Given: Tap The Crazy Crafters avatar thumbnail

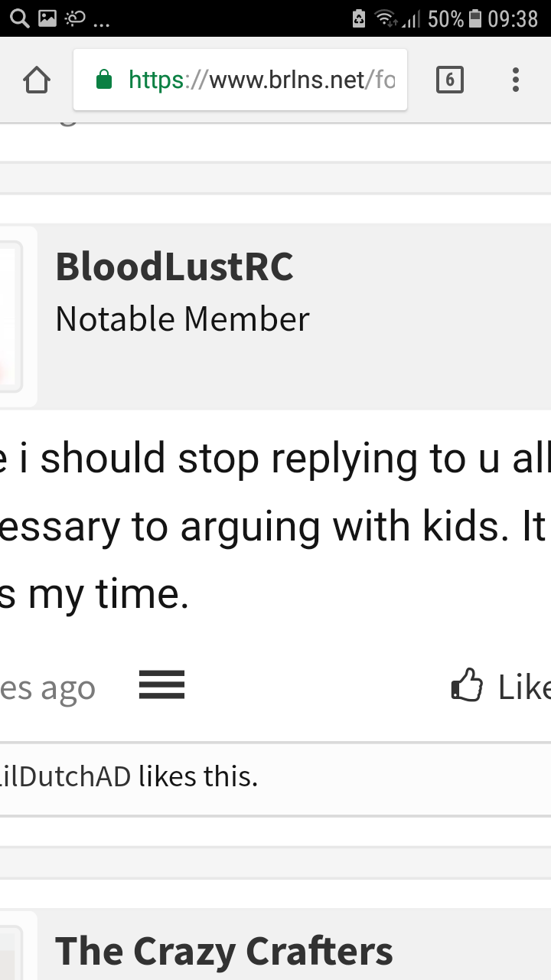Looking at the screenshot, I should (x=11, y=946).
